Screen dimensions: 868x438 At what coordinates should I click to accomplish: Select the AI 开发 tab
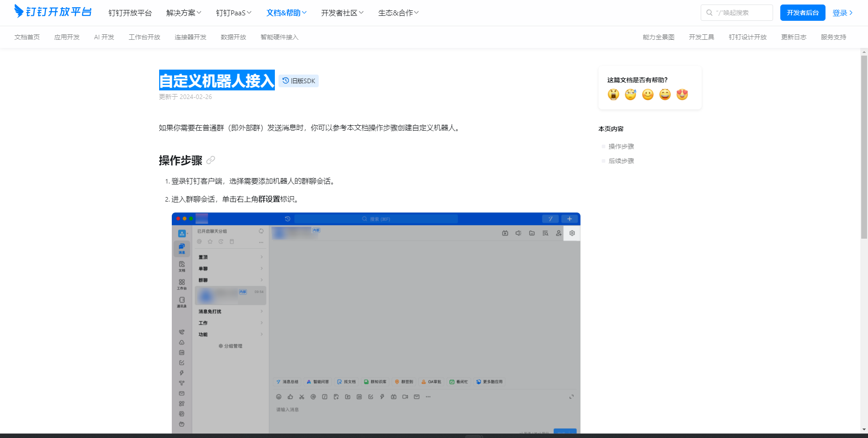[104, 37]
